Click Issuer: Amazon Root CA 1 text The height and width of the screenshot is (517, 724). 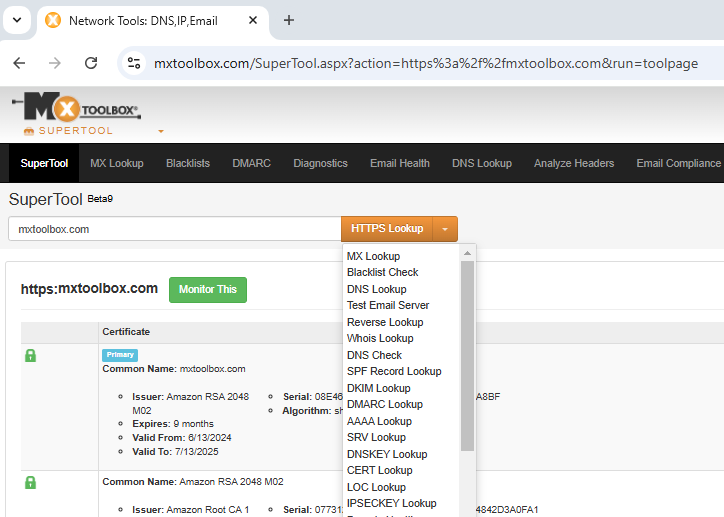pyautogui.click(x=190, y=510)
